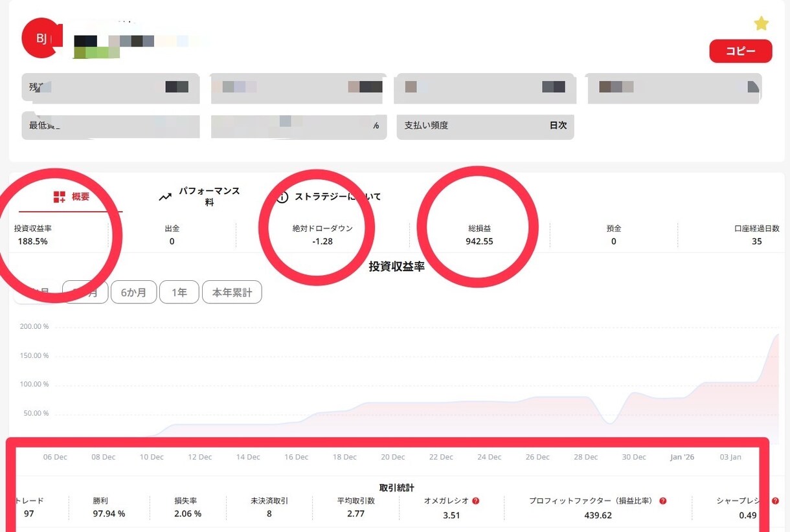Click the 投資収益率 chart title

point(397,266)
